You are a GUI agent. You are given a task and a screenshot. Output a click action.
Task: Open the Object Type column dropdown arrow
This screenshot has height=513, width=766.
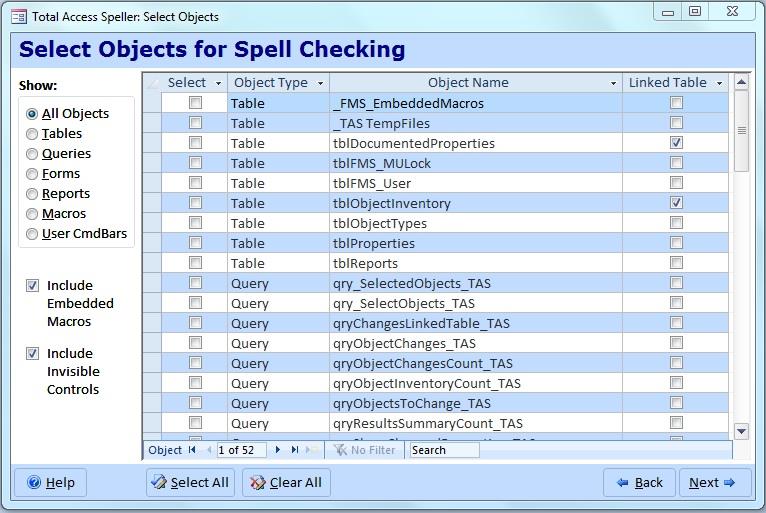[x=320, y=84]
